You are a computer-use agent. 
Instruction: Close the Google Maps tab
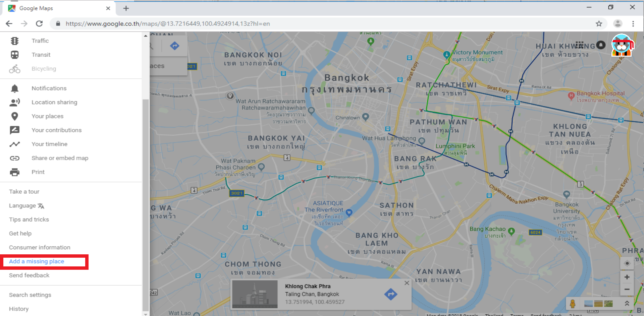(x=108, y=8)
